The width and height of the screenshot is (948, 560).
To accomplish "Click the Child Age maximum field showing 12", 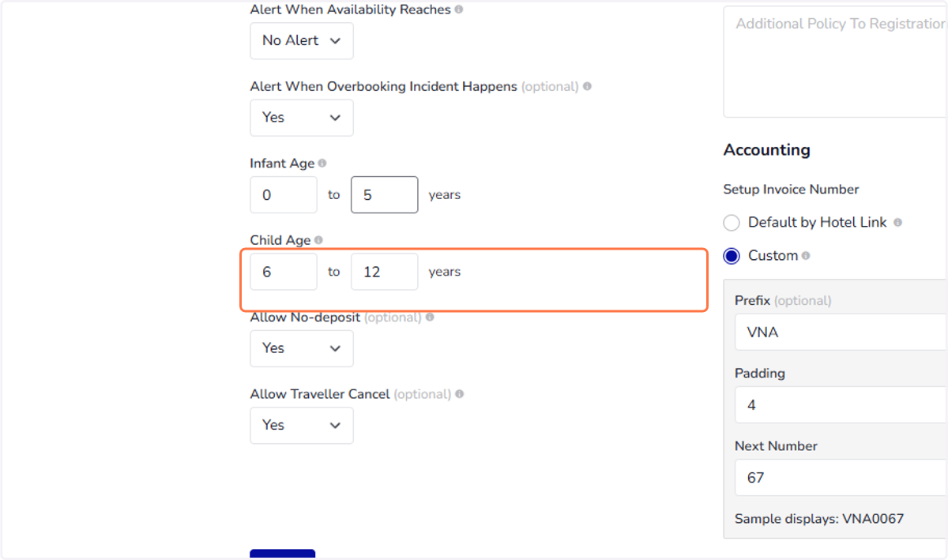I will point(385,272).
